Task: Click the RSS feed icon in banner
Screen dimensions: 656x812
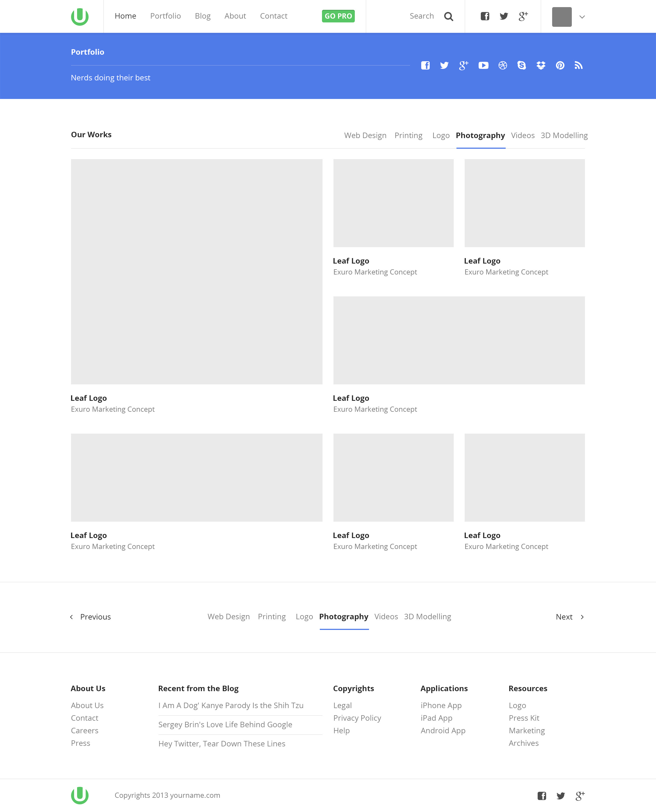Action: pyautogui.click(x=579, y=65)
